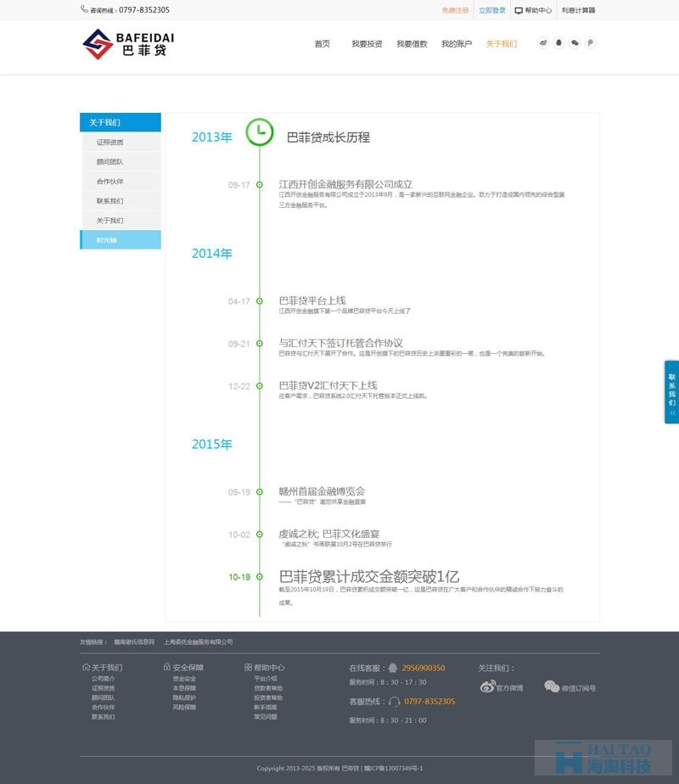
Task: Click the 09-17 marker for 江西开创金融服务有限公司成立
Action: tap(260, 185)
